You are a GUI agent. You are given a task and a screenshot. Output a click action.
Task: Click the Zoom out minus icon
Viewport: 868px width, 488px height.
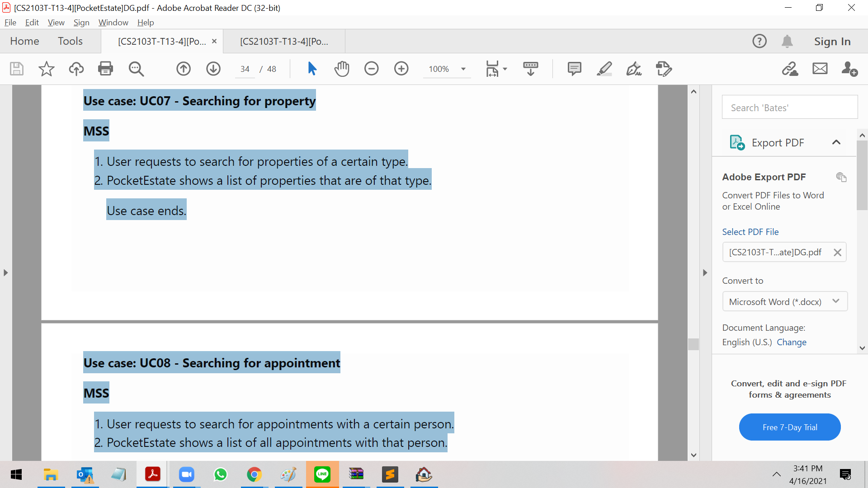pyautogui.click(x=372, y=69)
